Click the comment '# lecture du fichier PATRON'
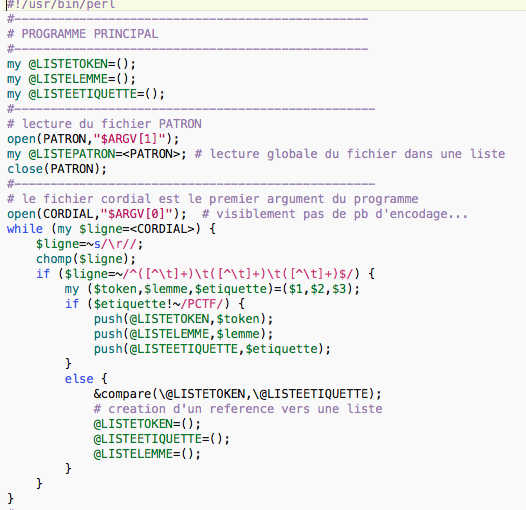This screenshot has width=526, height=510. click(x=104, y=124)
